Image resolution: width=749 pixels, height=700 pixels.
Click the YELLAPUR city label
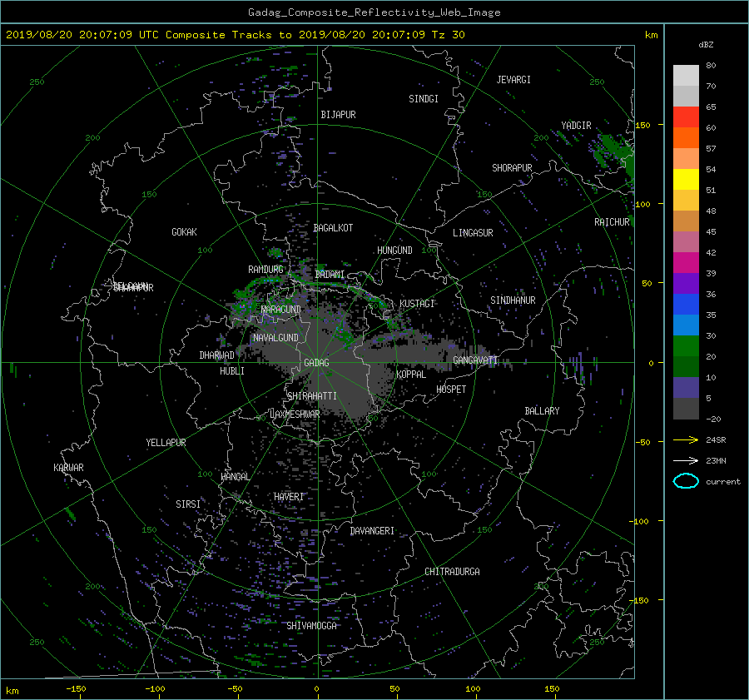click(166, 443)
